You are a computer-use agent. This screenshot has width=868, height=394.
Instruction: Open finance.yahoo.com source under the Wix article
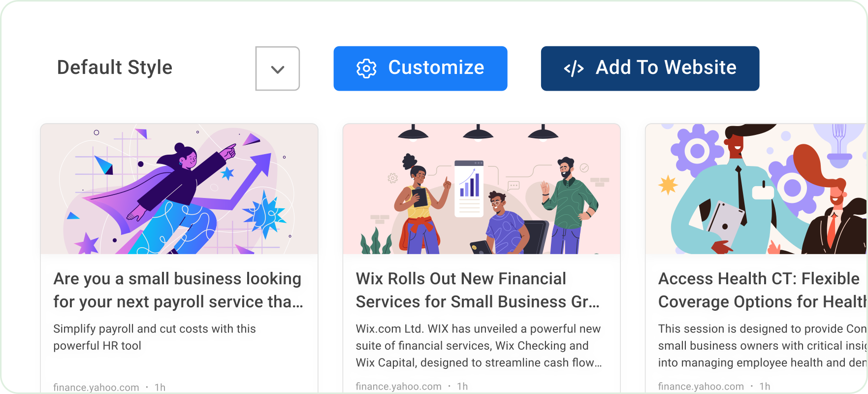tap(398, 387)
